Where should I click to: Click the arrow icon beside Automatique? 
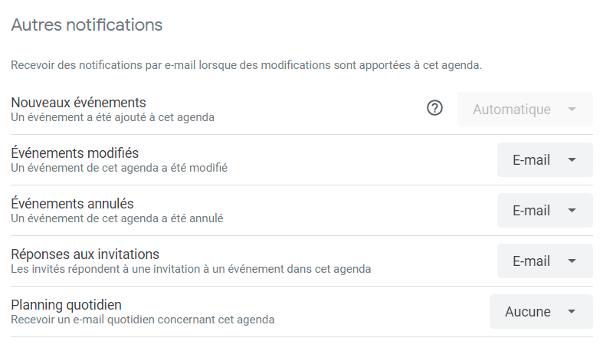pyautogui.click(x=572, y=109)
